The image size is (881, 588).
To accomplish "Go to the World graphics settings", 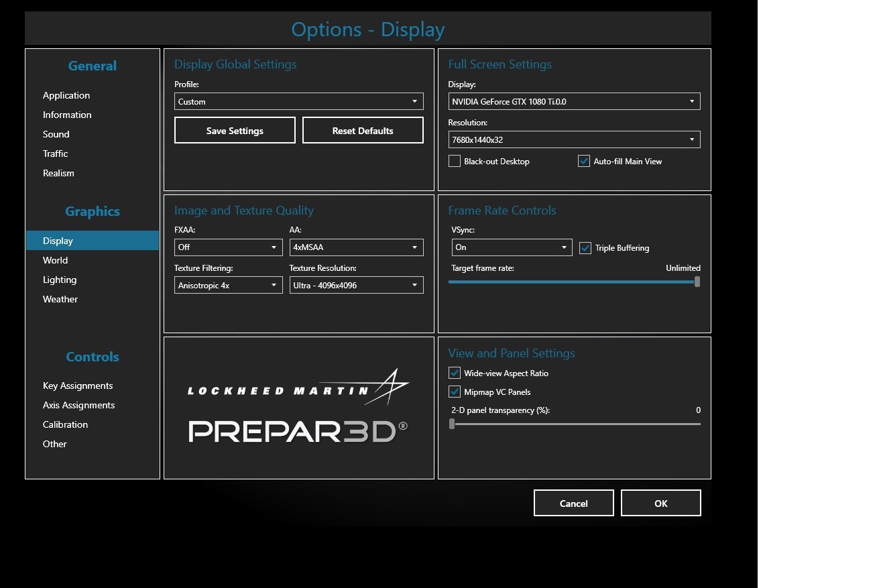I will pos(56,261).
